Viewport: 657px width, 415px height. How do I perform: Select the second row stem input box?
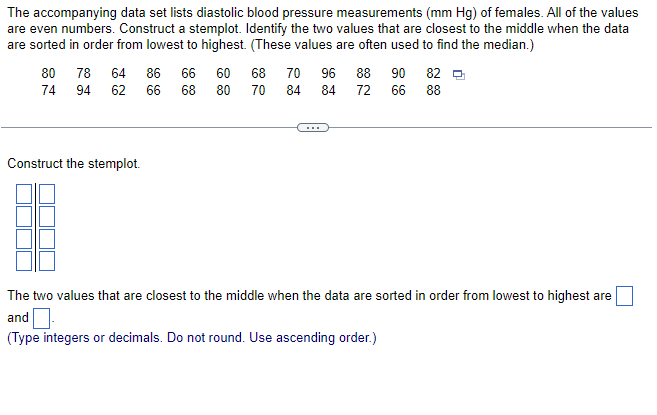pos(24,216)
